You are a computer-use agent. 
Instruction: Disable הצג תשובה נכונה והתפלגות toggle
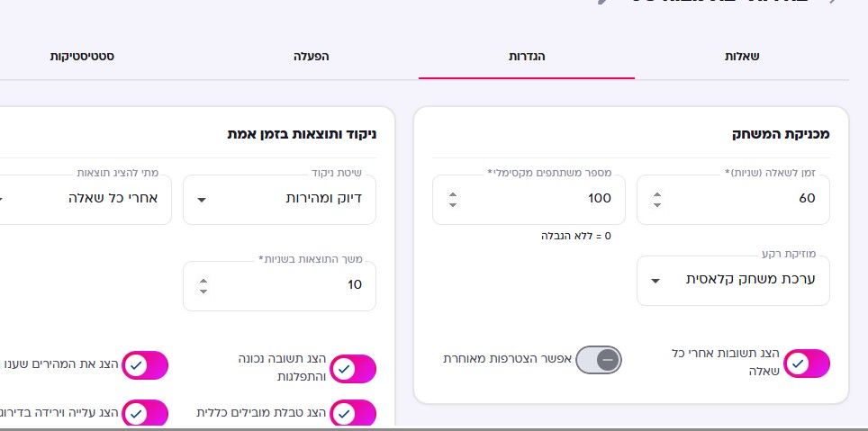click(353, 369)
